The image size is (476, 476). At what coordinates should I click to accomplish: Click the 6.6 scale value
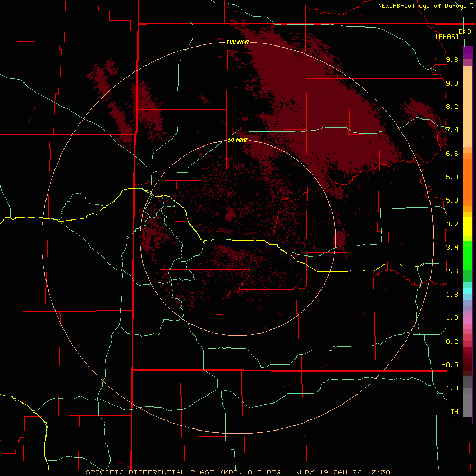click(x=452, y=153)
